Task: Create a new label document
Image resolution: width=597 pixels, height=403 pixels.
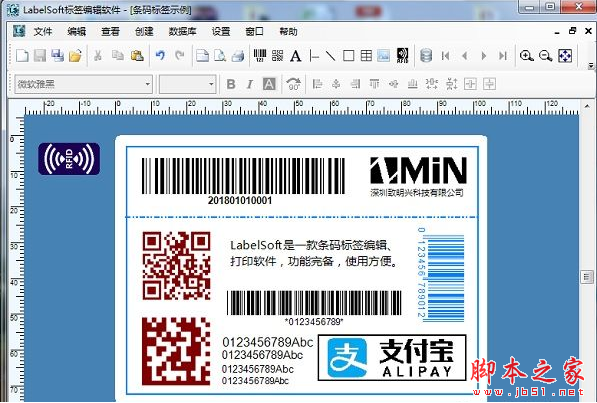Action: pyautogui.click(x=22, y=56)
